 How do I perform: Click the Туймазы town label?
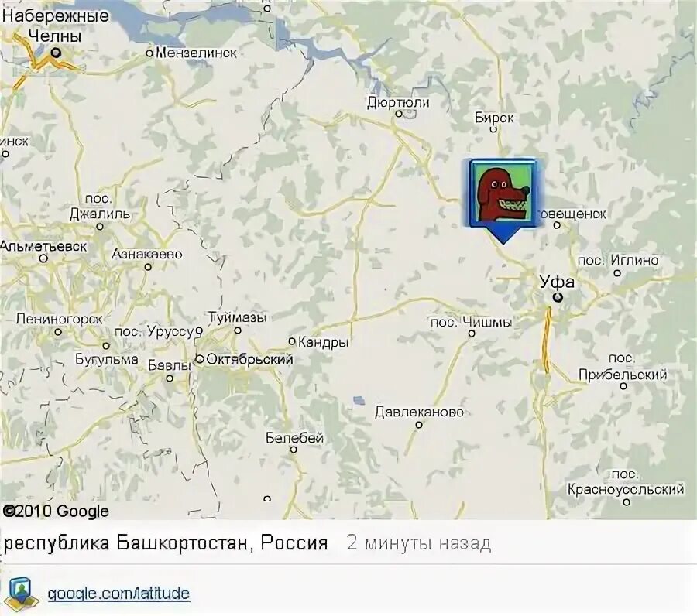(x=238, y=318)
